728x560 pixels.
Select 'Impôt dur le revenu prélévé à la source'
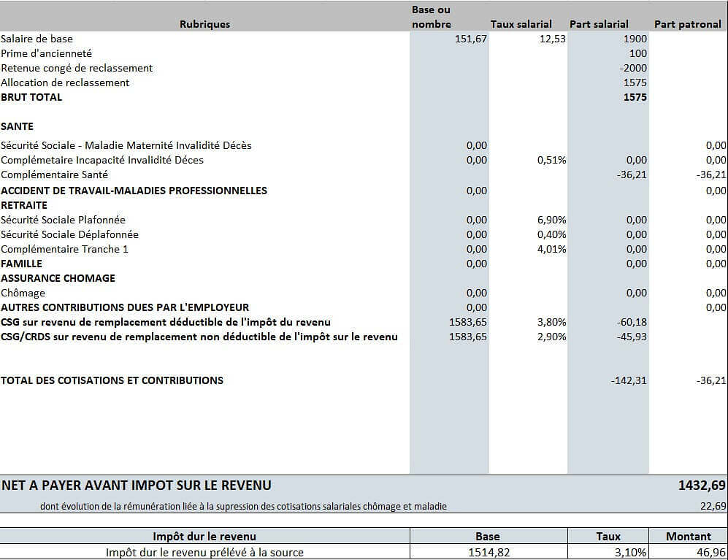point(204,553)
